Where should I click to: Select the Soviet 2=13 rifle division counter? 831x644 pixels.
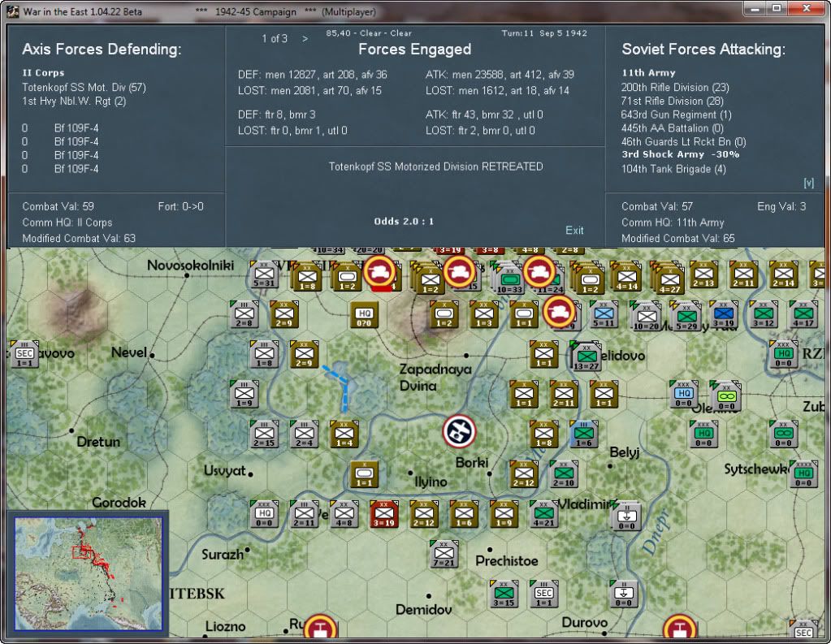coord(703,274)
